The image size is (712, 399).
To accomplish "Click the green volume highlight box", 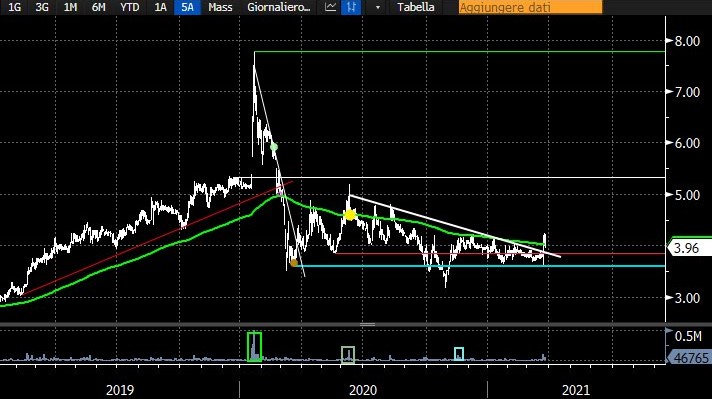I will click(x=254, y=347).
